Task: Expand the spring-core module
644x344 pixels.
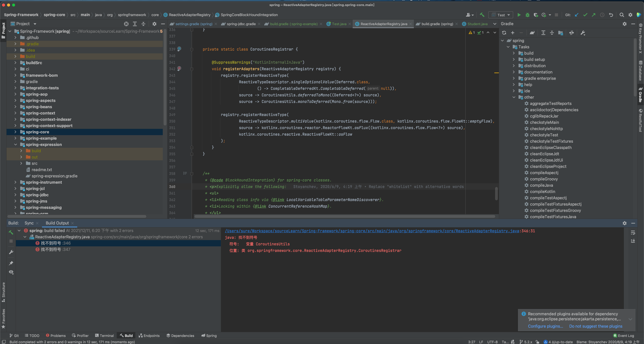Action: tap(16, 132)
